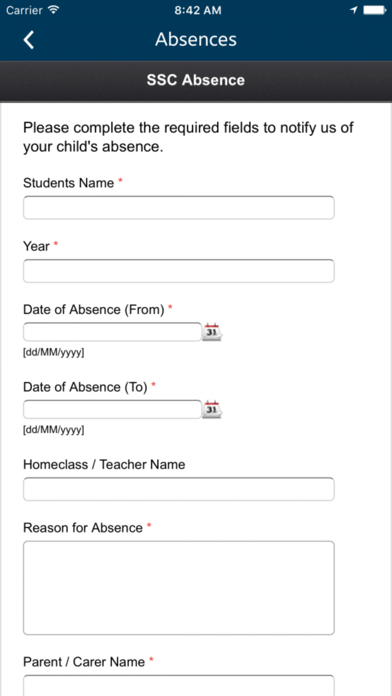
Task: Tap the battery indicator icon
Action: (x=374, y=10)
